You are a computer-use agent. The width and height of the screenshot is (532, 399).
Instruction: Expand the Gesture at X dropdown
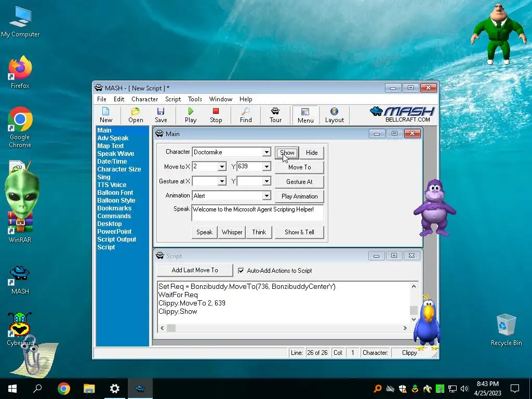pyautogui.click(x=222, y=181)
